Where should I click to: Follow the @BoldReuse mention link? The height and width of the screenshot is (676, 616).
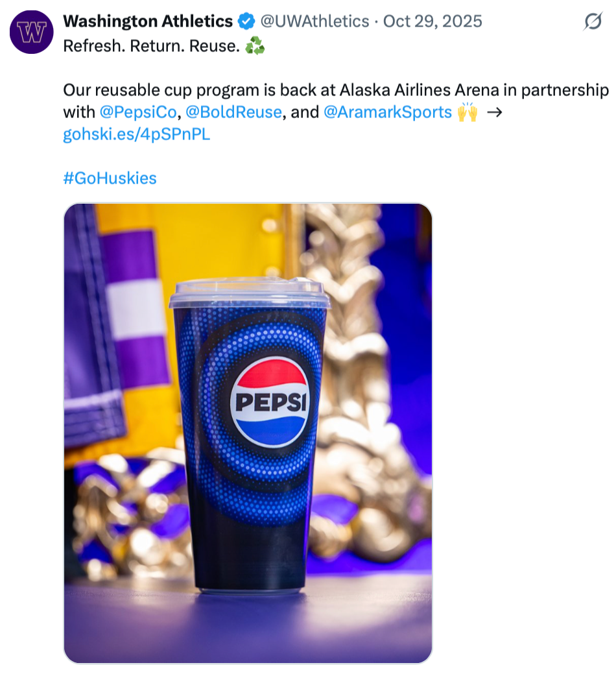(x=233, y=112)
